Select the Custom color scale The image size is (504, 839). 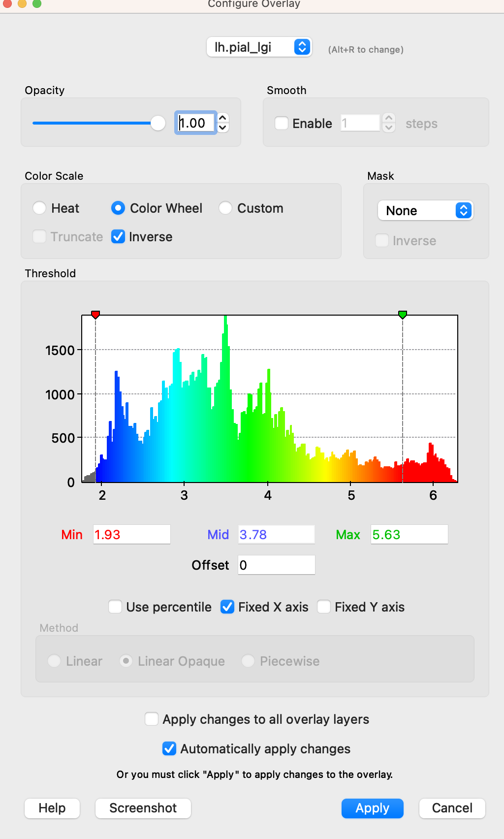tap(225, 208)
